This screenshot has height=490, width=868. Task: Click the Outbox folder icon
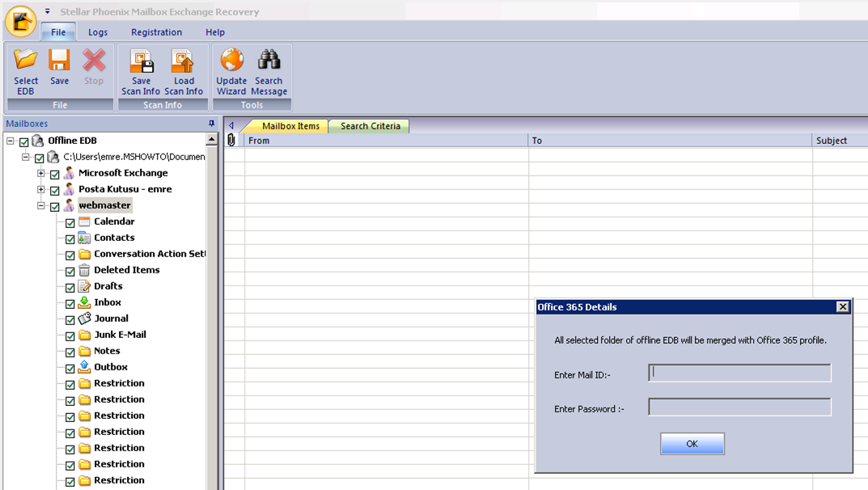point(84,366)
